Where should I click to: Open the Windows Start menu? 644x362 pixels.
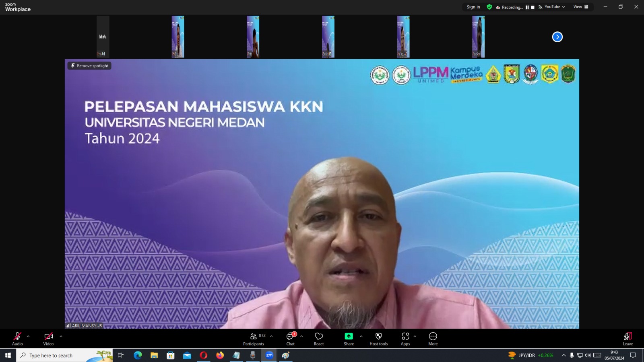(x=8, y=355)
